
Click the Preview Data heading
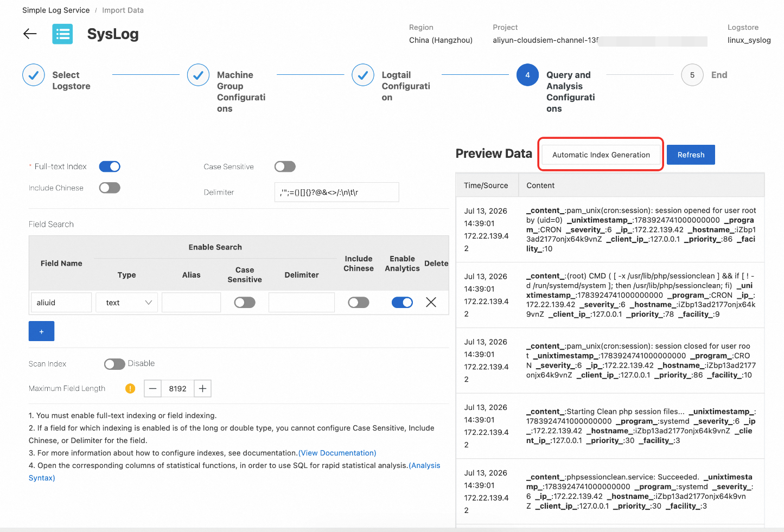[494, 153]
